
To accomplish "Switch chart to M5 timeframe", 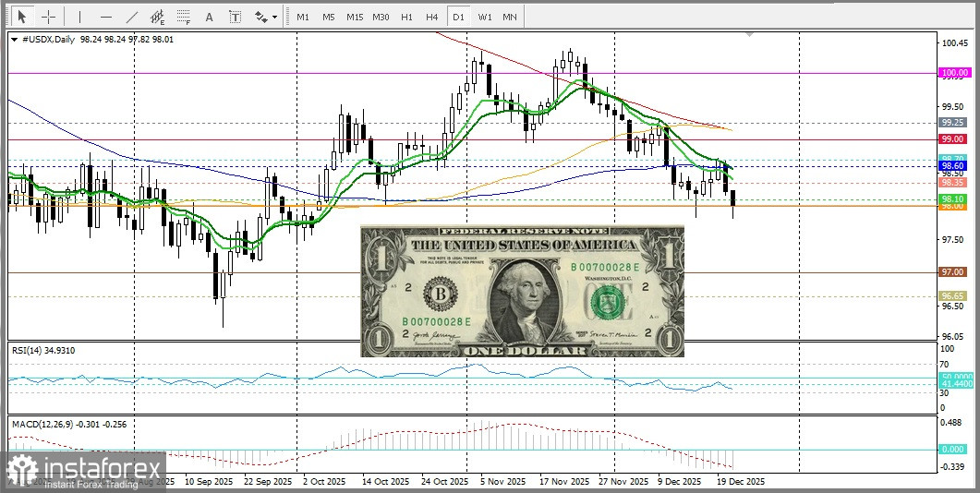I will 329,17.
